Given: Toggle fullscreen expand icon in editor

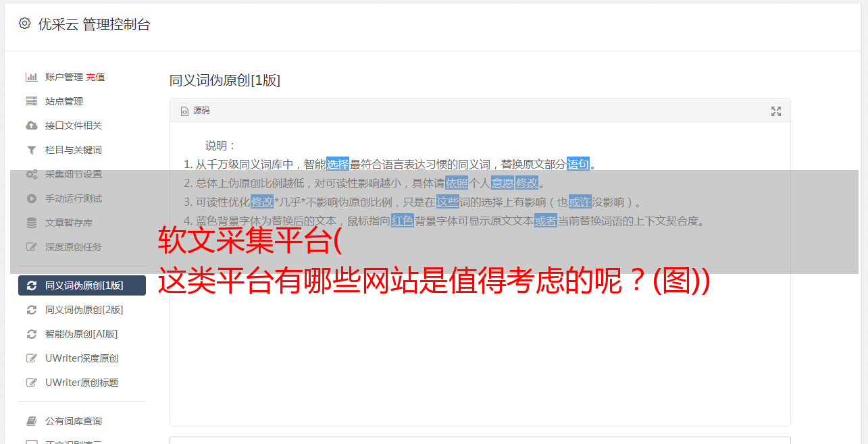Looking at the screenshot, I should tap(776, 111).
